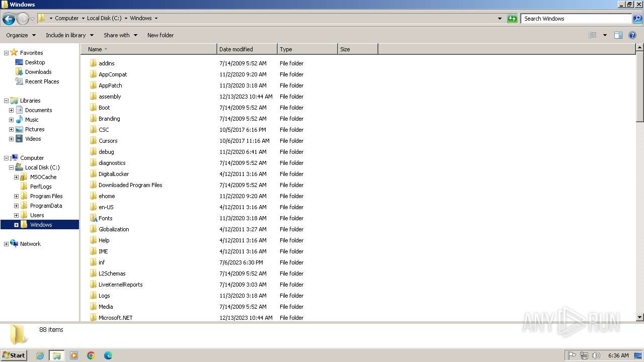Click the volume speaker tray icon

[596, 355]
